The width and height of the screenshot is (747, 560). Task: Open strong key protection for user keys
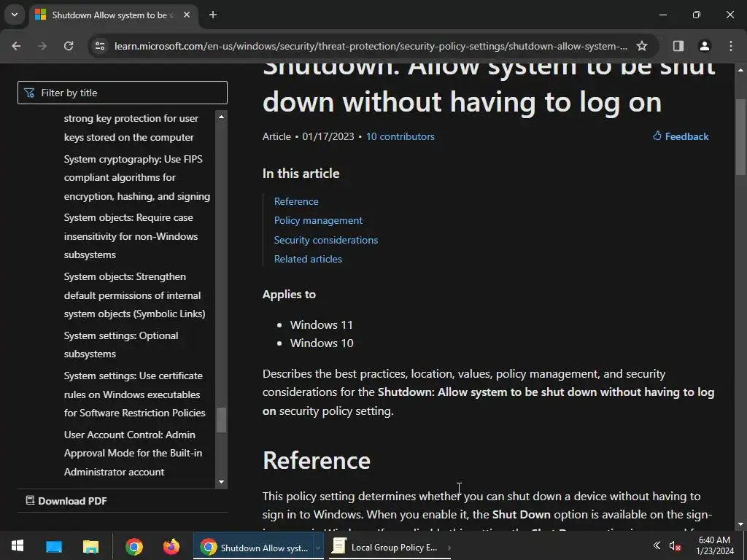tap(131, 128)
